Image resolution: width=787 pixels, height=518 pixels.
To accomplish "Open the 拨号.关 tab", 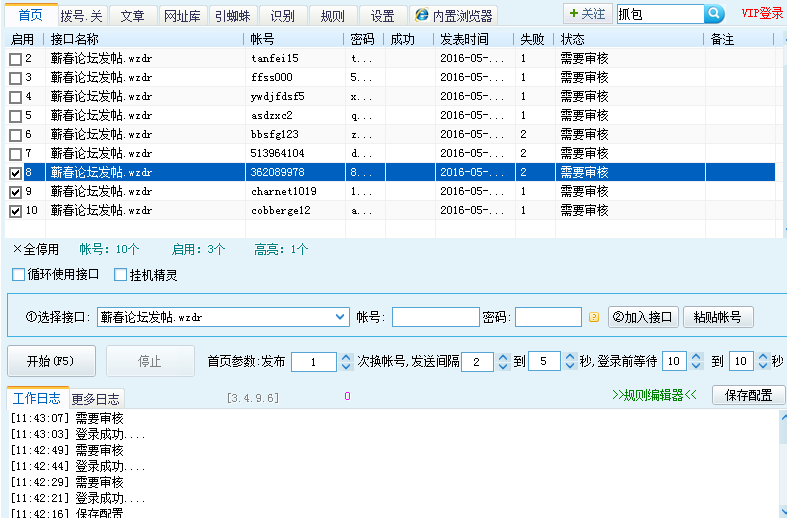I will click(x=82, y=16).
